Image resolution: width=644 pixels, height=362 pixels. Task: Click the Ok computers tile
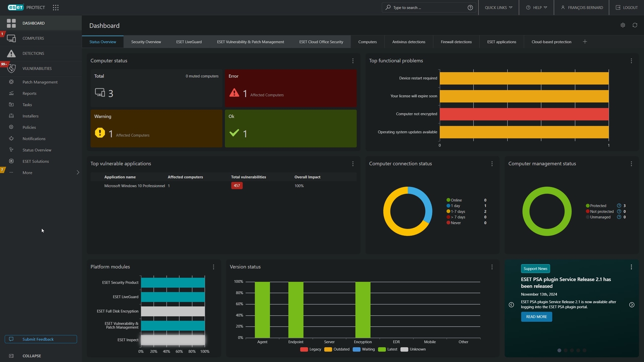click(x=291, y=128)
